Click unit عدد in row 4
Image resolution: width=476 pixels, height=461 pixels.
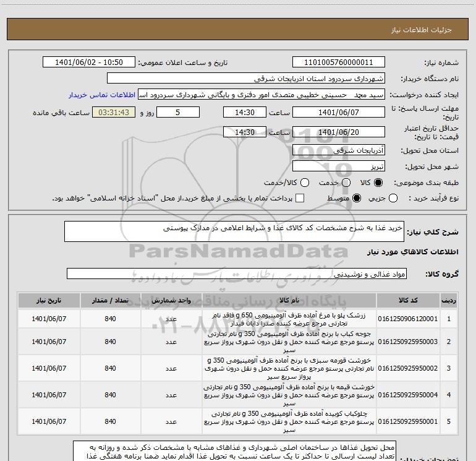click(x=171, y=395)
